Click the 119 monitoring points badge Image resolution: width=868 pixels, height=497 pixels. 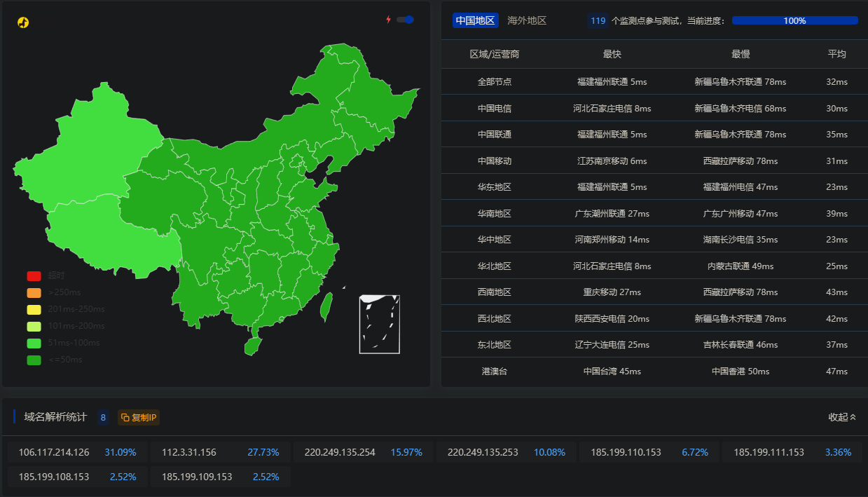point(598,20)
